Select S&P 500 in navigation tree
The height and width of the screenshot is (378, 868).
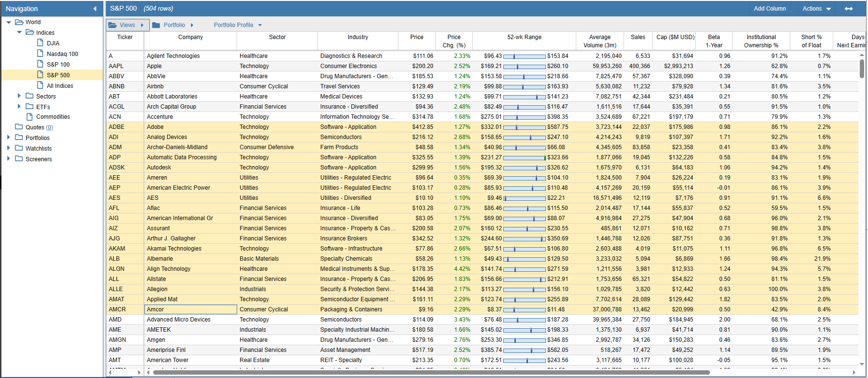(58, 75)
